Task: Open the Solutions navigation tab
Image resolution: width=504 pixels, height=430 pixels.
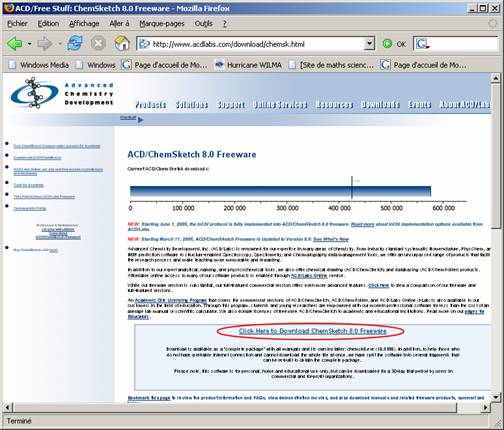Action: 192,104
